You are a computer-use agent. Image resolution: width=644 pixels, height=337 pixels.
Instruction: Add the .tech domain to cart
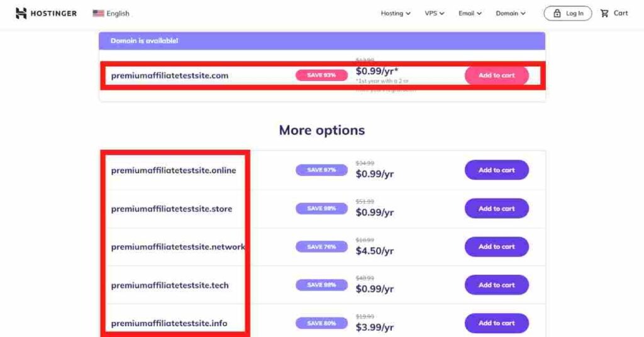point(497,285)
